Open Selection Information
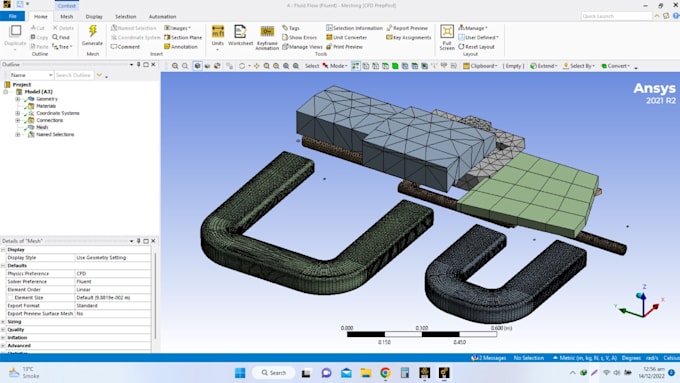 coord(354,28)
